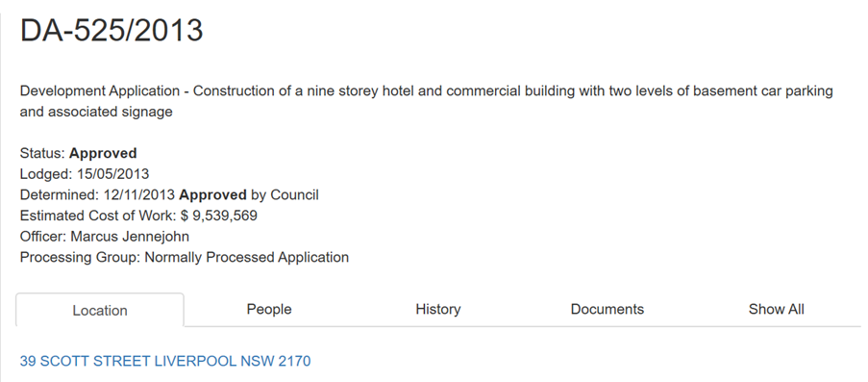The width and height of the screenshot is (868, 382).
Task: Click the $ 9,539,569 value
Action: (219, 216)
